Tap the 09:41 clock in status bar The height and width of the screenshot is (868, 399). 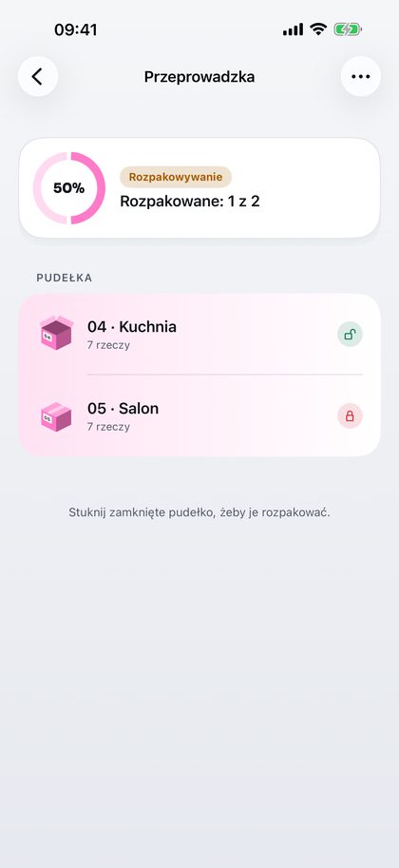pyautogui.click(x=76, y=29)
